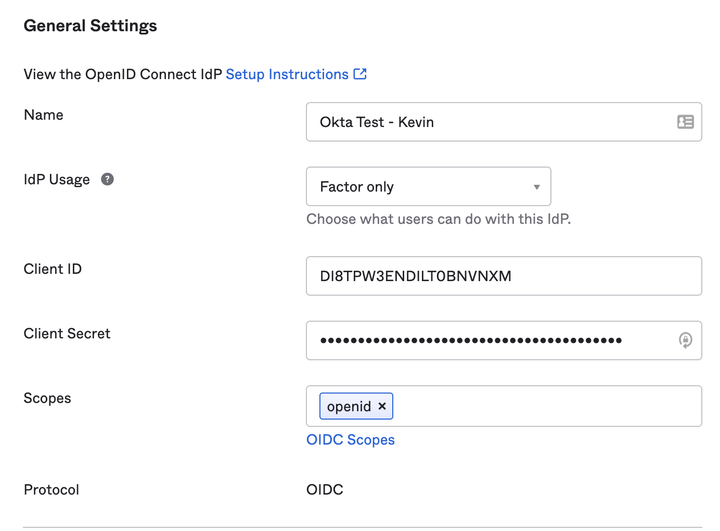Click into the Client ID text box

503,276
